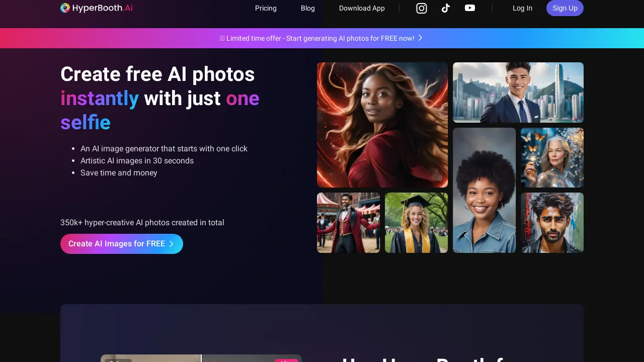644x362 pixels.
Task: Click Download App in the navigation
Action: point(362,8)
